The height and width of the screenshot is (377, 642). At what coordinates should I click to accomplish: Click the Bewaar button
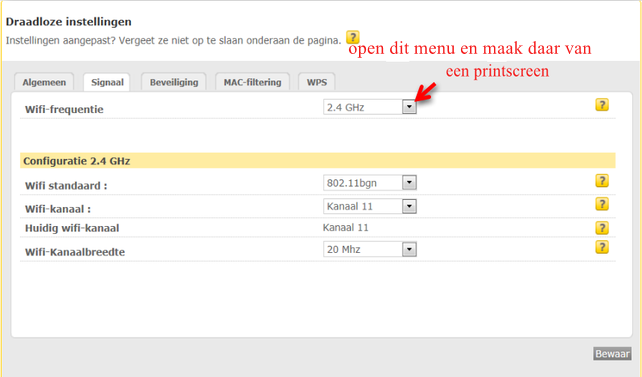click(612, 354)
